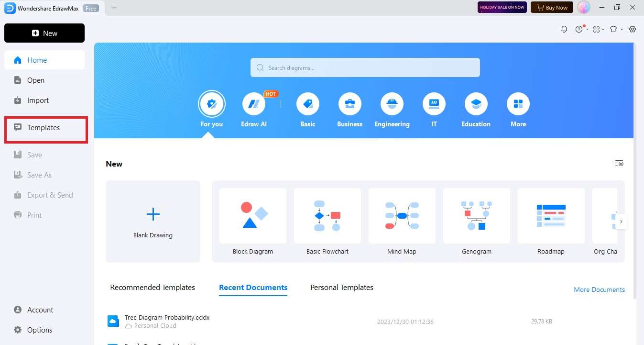The image size is (644, 345).
Task: Open the notifications bell
Action: [x=564, y=29]
